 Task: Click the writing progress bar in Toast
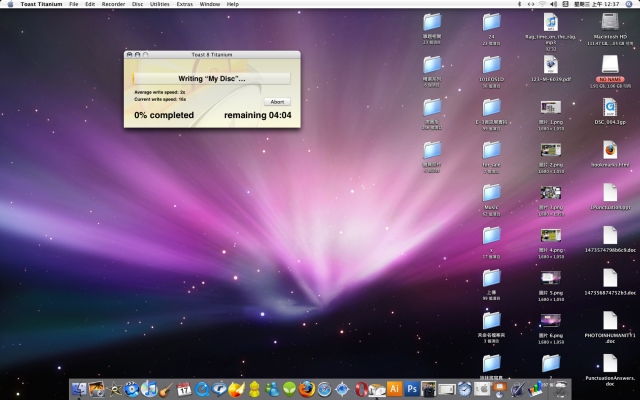pos(211,78)
